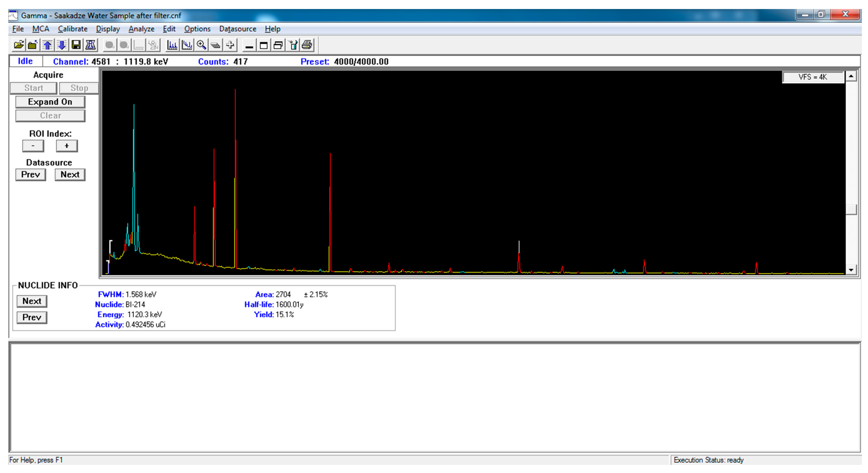The height and width of the screenshot is (473, 868).
Task: Click the close datasource folder icon
Action: (x=33, y=45)
